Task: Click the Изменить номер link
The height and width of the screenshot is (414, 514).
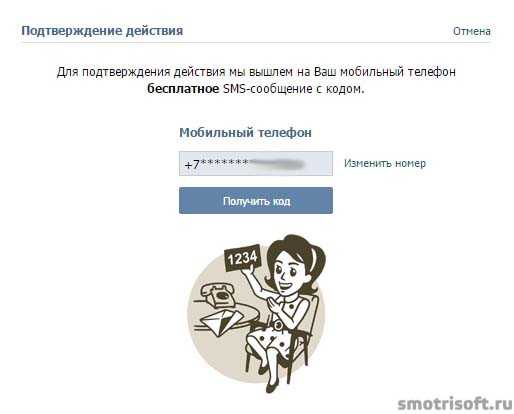Action: (x=385, y=163)
